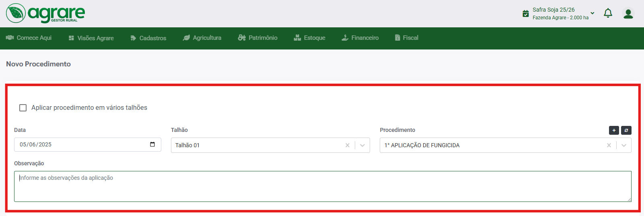Open the date picker calendar icon
Viewport: 644px width, 216px height.
point(152,144)
